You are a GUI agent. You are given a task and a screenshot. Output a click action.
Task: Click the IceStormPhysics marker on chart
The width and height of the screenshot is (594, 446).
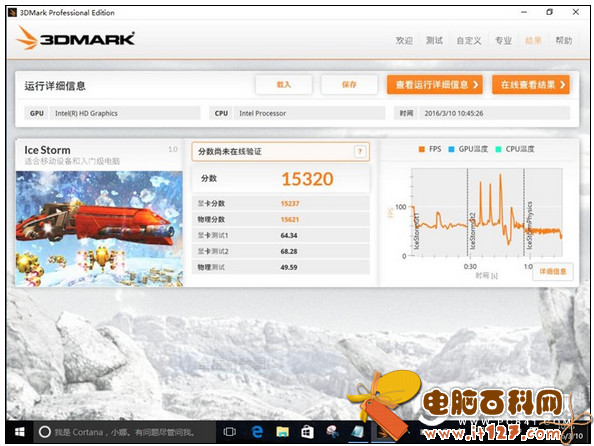[530, 225]
